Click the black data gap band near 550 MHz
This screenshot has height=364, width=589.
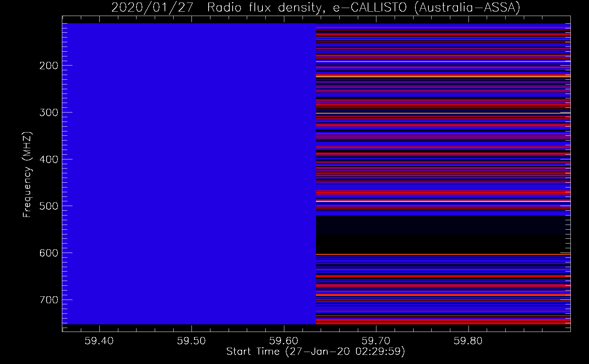(x=443, y=235)
